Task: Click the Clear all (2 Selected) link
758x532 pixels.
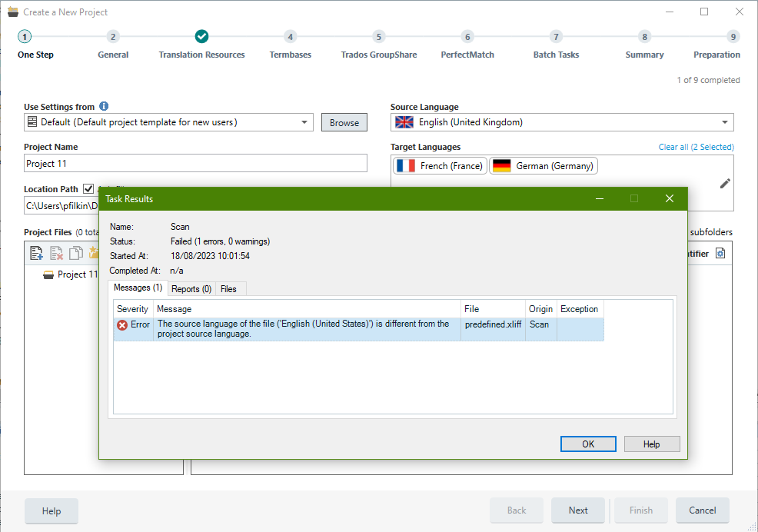Action: coord(696,147)
